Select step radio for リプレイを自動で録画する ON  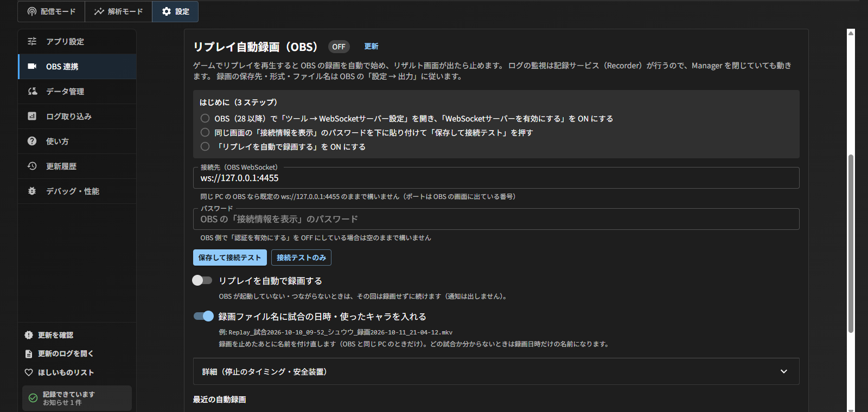(x=205, y=146)
